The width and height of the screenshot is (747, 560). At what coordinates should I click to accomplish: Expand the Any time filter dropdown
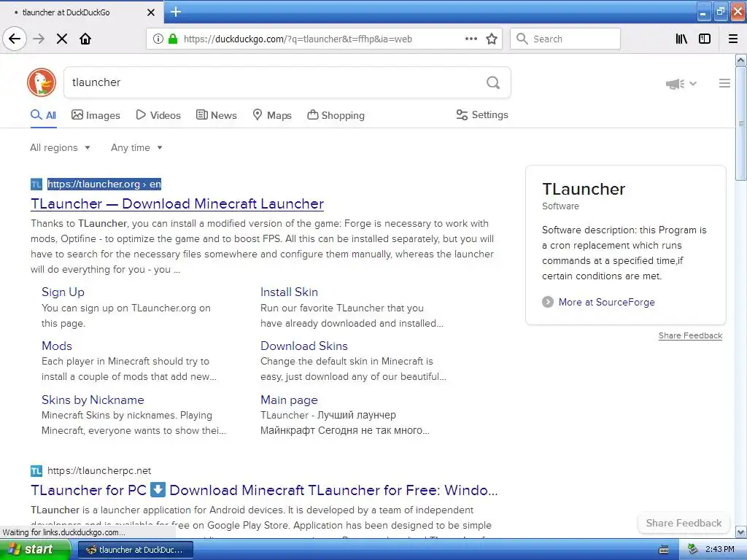[x=136, y=147]
